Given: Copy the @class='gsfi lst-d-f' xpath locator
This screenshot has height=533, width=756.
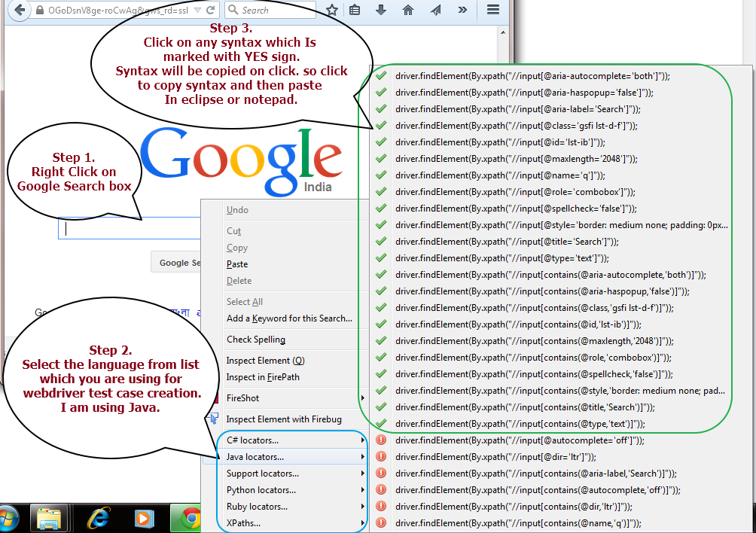Looking at the screenshot, I should coord(517,126).
